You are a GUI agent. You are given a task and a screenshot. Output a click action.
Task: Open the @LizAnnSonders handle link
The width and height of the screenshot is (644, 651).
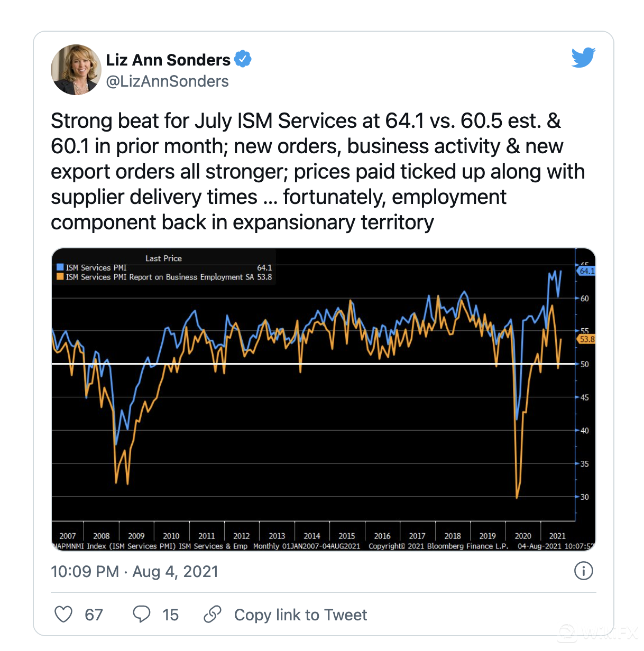167,81
